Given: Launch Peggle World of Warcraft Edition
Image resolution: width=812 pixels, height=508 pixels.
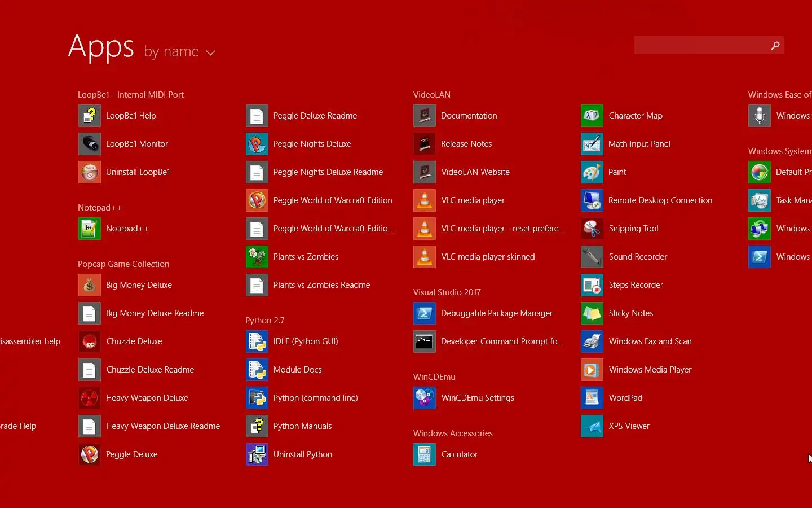Looking at the screenshot, I should (x=319, y=200).
